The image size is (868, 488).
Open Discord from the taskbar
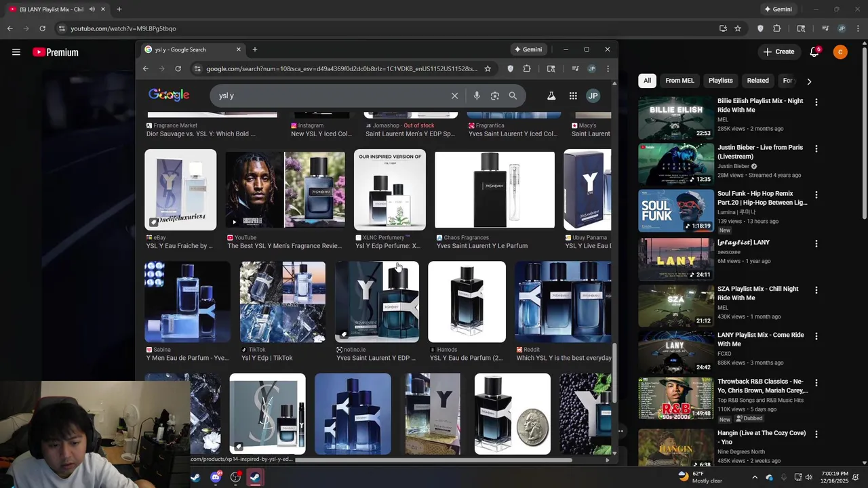coord(216,477)
